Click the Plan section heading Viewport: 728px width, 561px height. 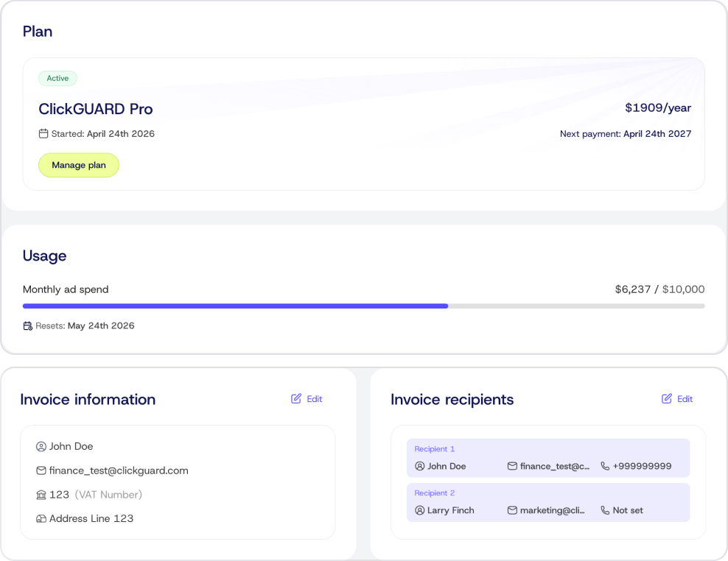tap(38, 32)
